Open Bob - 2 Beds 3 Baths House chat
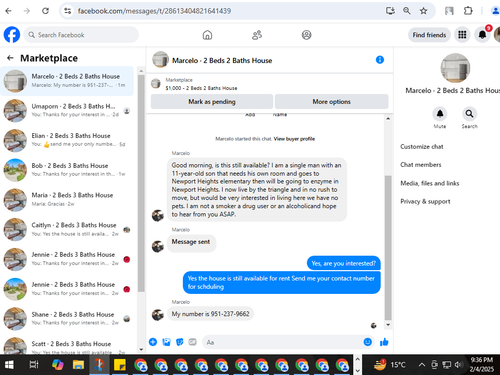 pyautogui.click(x=67, y=170)
